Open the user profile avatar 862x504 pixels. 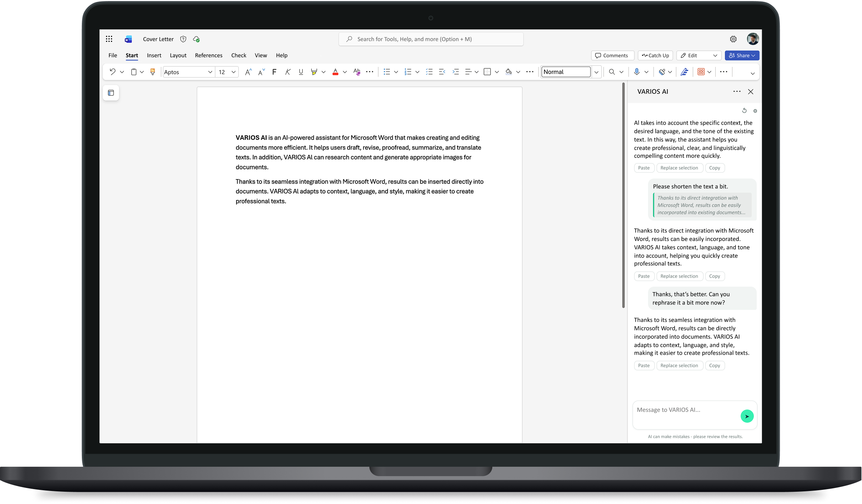[x=753, y=39]
